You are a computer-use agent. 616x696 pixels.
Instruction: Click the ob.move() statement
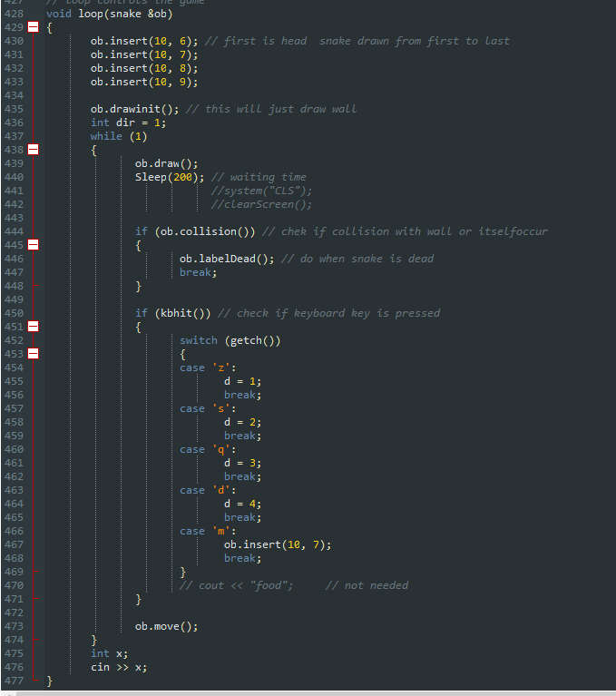tap(166, 626)
